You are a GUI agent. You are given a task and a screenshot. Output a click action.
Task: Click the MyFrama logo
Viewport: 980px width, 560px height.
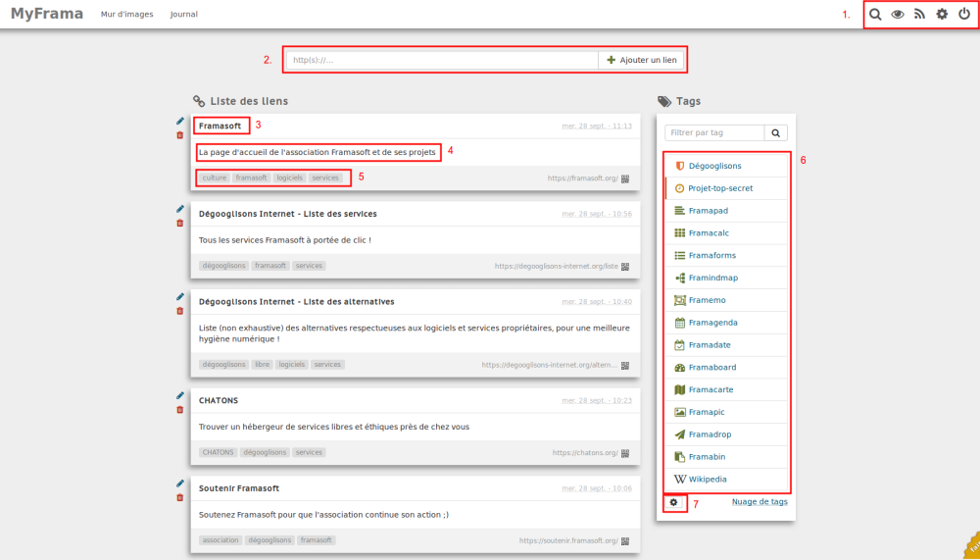pyautogui.click(x=47, y=14)
